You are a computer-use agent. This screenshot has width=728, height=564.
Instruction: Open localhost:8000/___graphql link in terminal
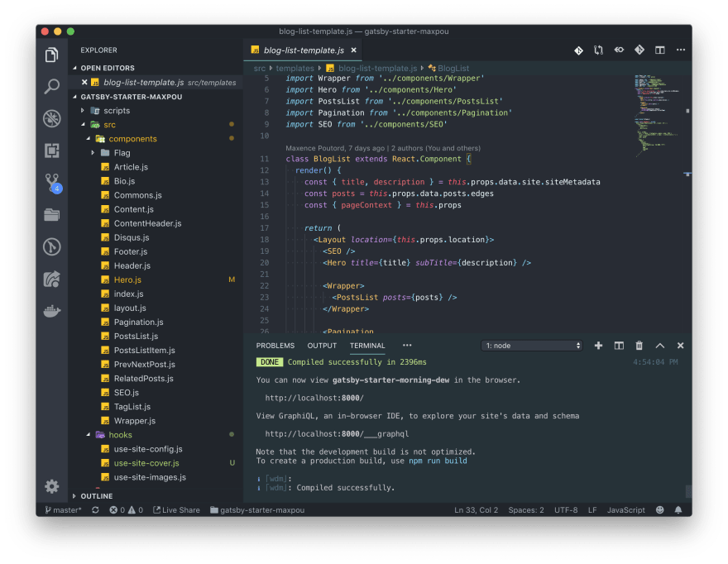337,433
